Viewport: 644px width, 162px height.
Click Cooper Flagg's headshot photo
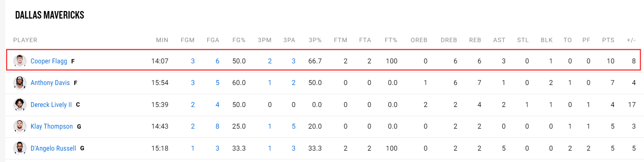coord(20,61)
